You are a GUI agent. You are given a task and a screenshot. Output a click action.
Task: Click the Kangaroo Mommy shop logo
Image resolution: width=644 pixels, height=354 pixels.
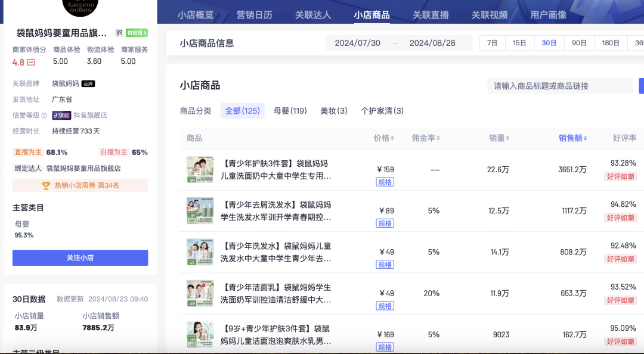click(80, 7)
